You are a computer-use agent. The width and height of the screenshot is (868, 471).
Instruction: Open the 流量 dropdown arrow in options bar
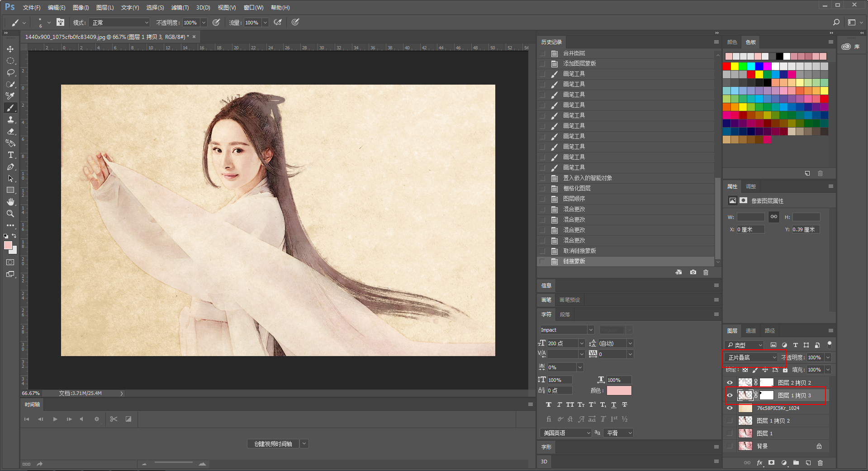click(x=266, y=23)
